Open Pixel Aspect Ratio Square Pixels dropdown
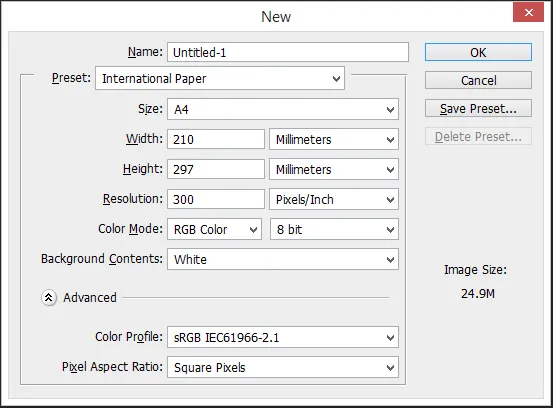 (x=283, y=367)
